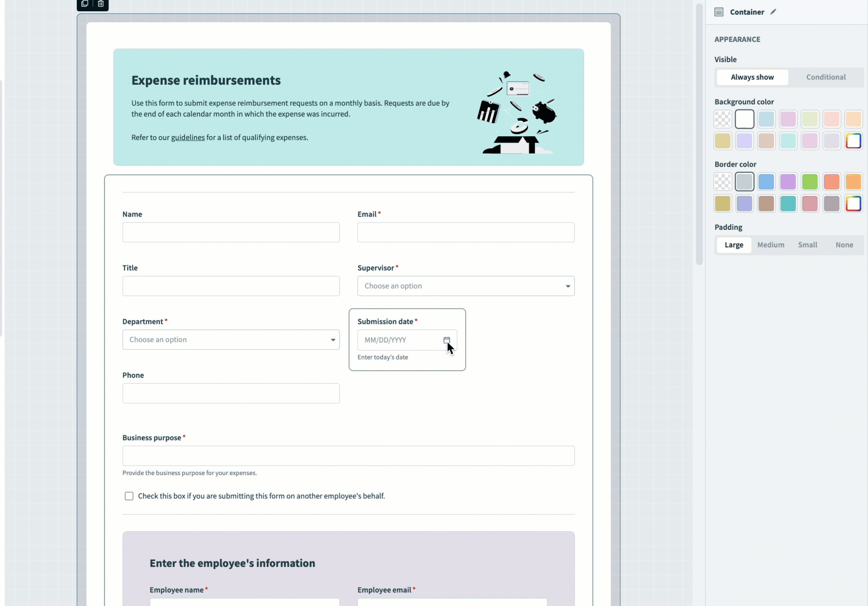Rename the Container using the pencil icon

click(773, 12)
